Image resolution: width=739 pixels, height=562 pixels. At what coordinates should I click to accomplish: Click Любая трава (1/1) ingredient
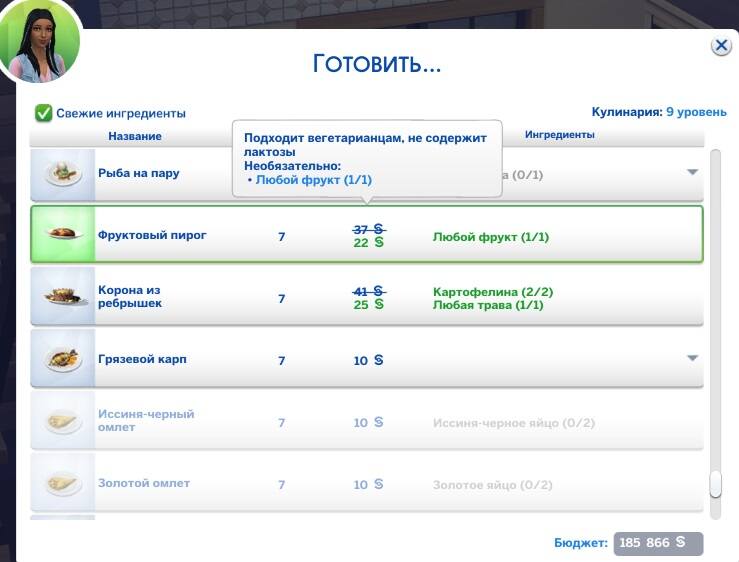pyautogui.click(x=488, y=305)
